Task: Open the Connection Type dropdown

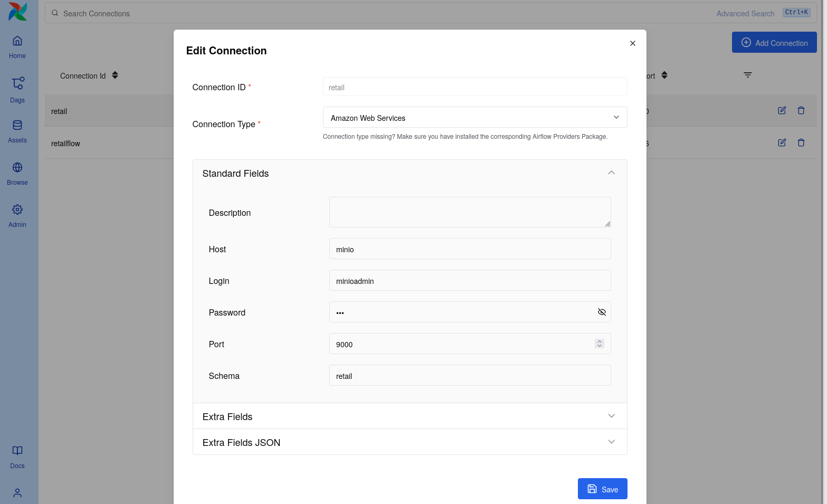Action: coord(475,117)
